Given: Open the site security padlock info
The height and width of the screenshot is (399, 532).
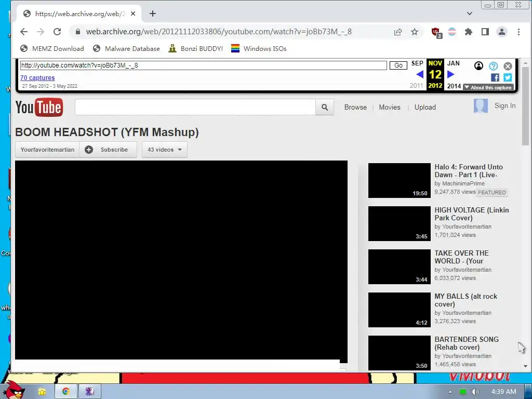Looking at the screenshot, I should (78, 32).
